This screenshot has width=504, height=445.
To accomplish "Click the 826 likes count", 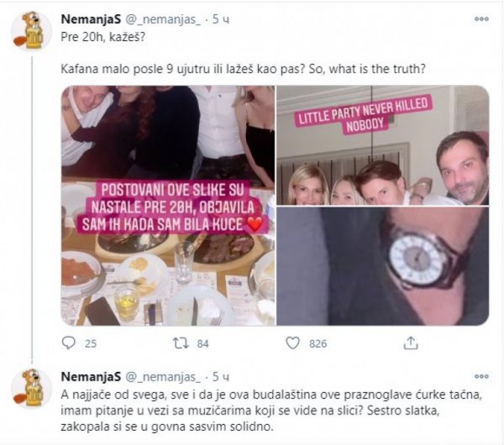I will (318, 343).
